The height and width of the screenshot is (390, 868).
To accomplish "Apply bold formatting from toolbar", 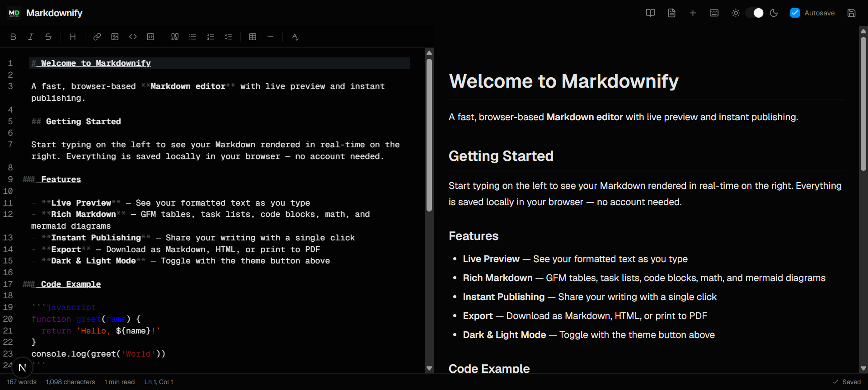I will tap(13, 37).
